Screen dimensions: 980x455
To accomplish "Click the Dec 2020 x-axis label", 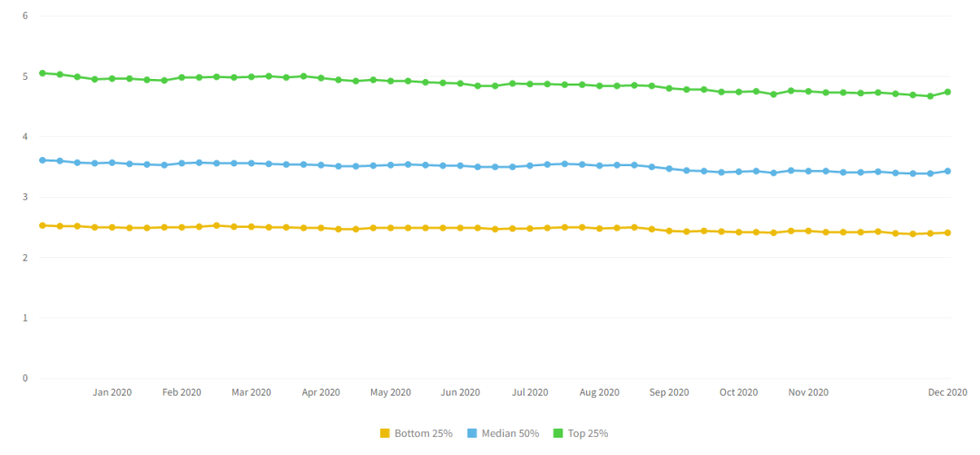I will pos(946,392).
